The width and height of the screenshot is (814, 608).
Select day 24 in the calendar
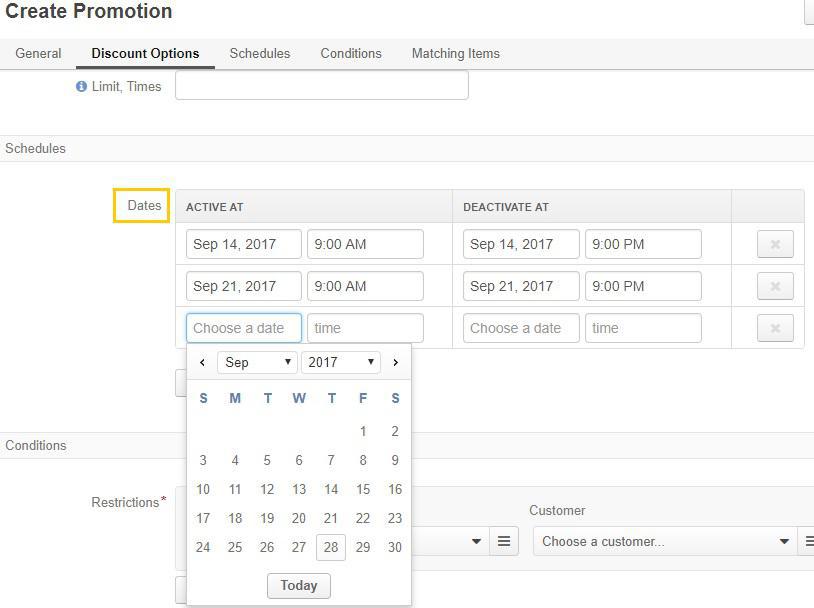pyautogui.click(x=203, y=547)
